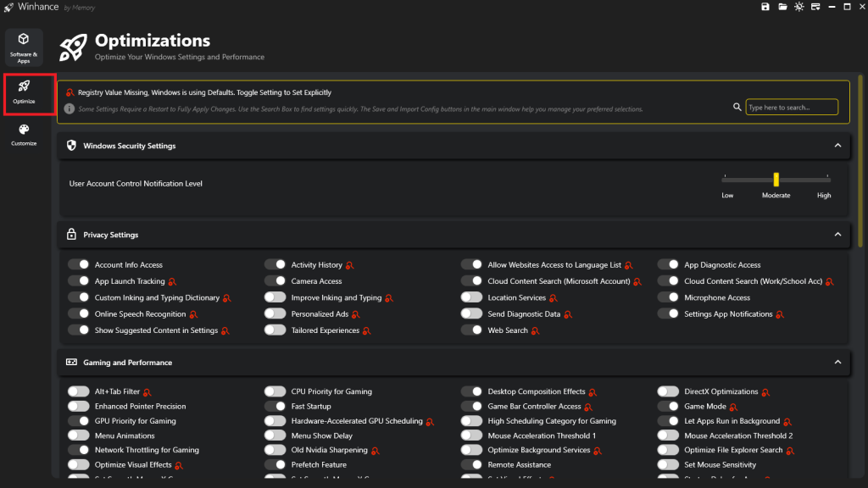The image size is (868, 488).
Task: Click 'Mouse Acceleration Threshold 1' label
Action: (x=542, y=435)
